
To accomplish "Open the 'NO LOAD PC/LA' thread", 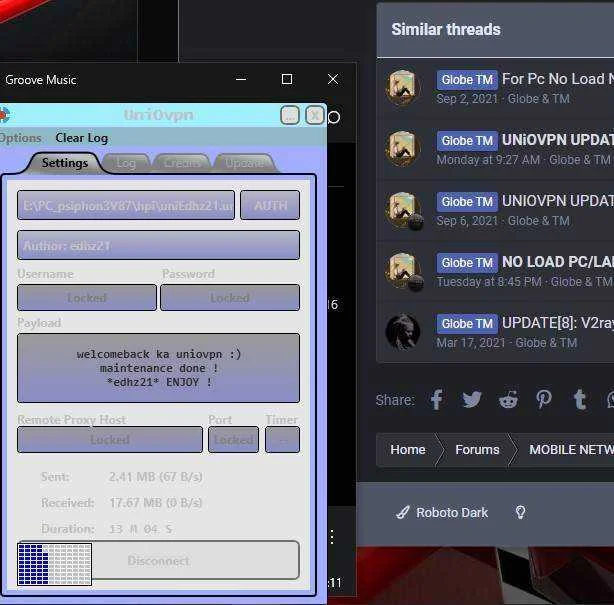I will (x=558, y=262).
